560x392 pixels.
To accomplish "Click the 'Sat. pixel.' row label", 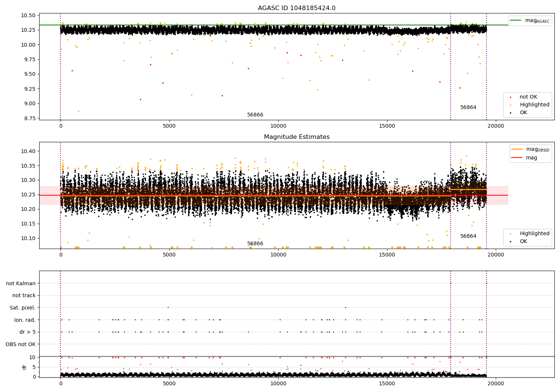I will point(23,308).
